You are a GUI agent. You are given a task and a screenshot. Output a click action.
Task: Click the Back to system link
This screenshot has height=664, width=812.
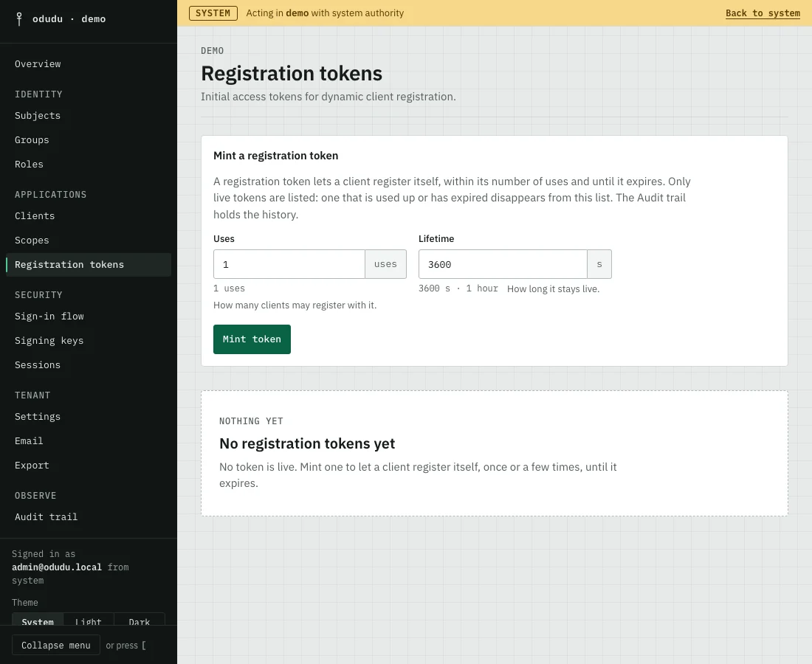(x=763, y=13)
